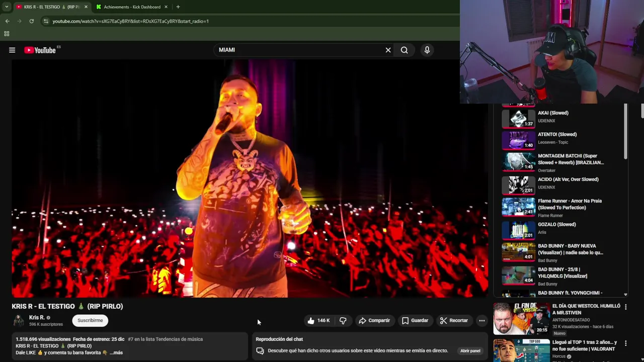Select the video title KRIS R - EL TESTIGO
The width and height of the screenshot is (644, 362).
(x=67, y=306)
